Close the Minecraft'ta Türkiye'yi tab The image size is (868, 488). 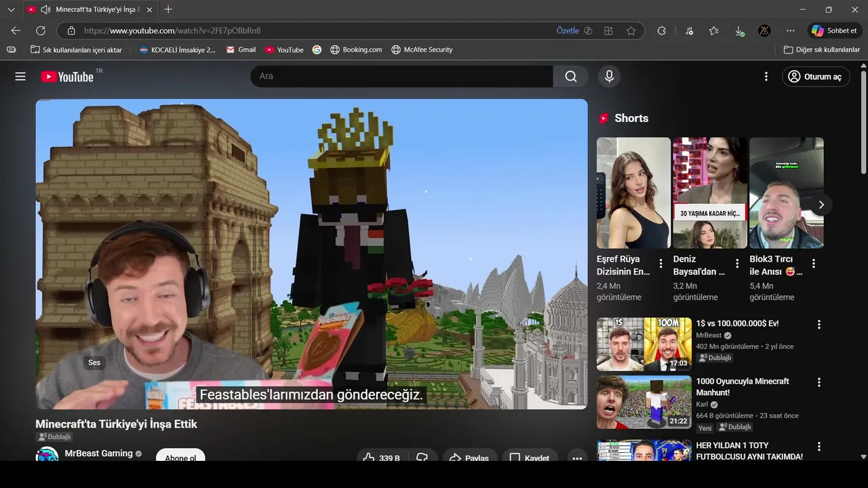pos(149,9)
